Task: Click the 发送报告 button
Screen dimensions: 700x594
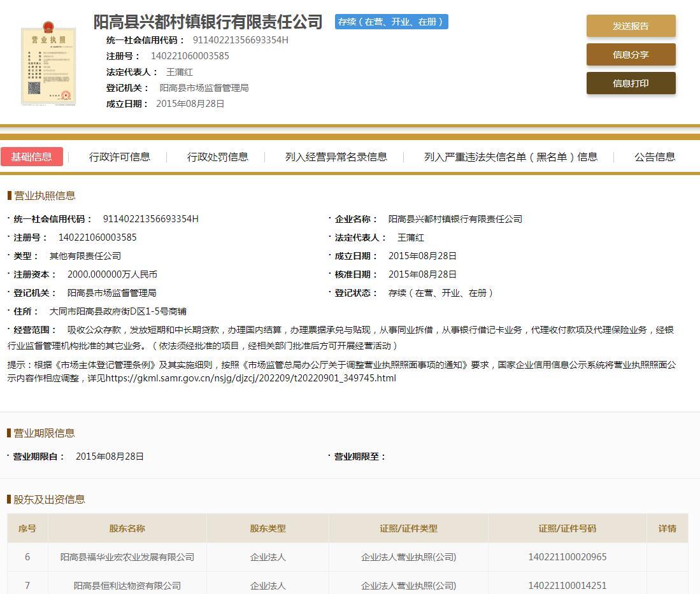Action: [x=630, y=25]
